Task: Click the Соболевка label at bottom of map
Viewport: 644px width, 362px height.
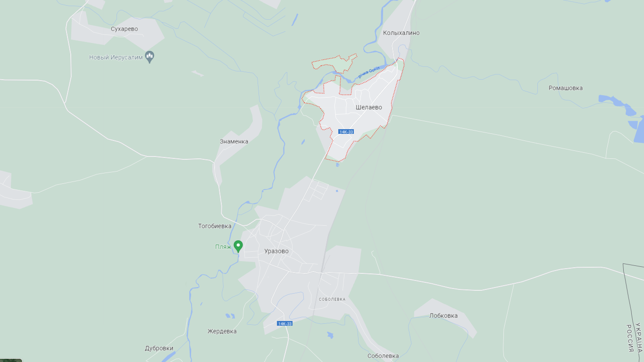Action: tap(383, 356)
